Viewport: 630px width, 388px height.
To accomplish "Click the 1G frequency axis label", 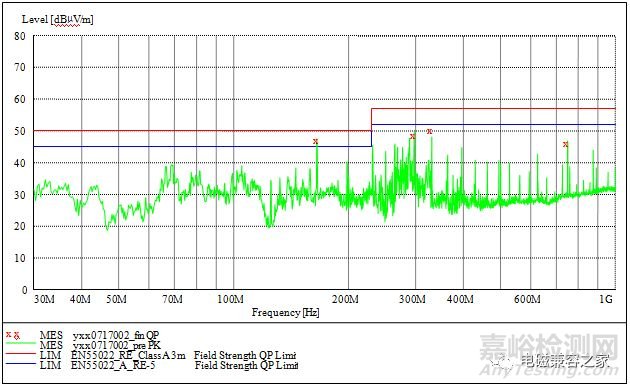I will [606, 299].
